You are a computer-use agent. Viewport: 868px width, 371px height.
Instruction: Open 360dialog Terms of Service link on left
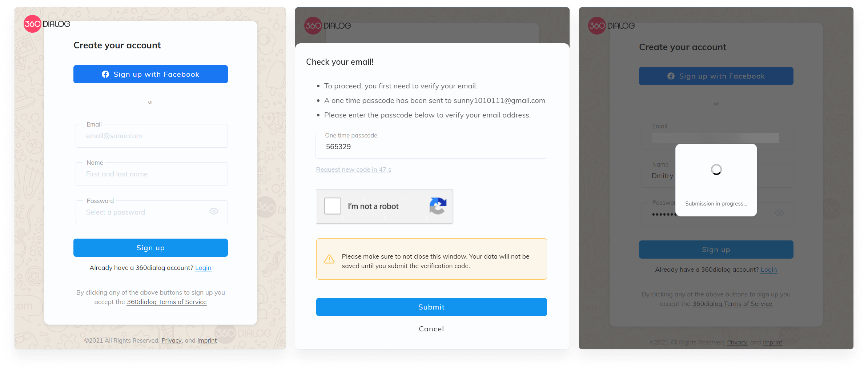click(167, 302)
